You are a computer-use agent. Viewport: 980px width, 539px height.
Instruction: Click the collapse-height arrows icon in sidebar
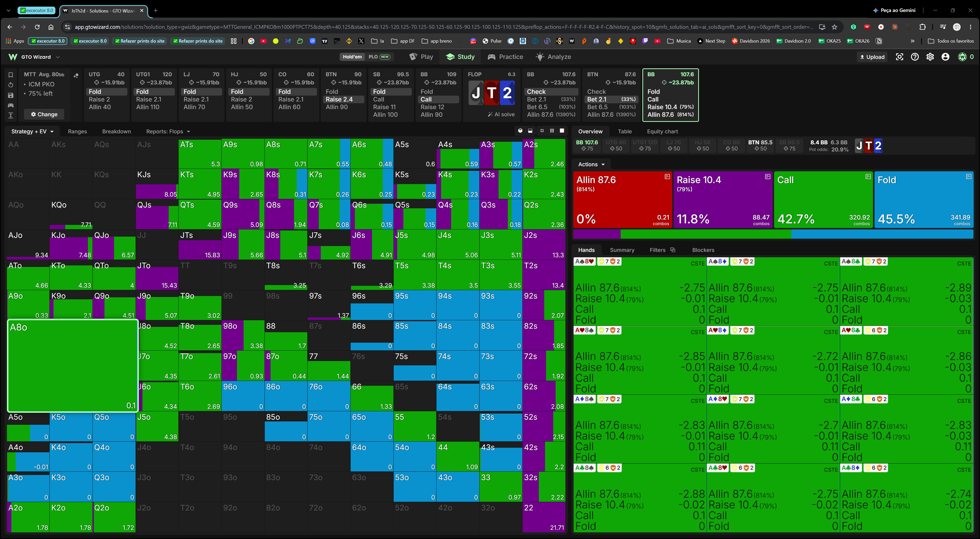[11, 115]
